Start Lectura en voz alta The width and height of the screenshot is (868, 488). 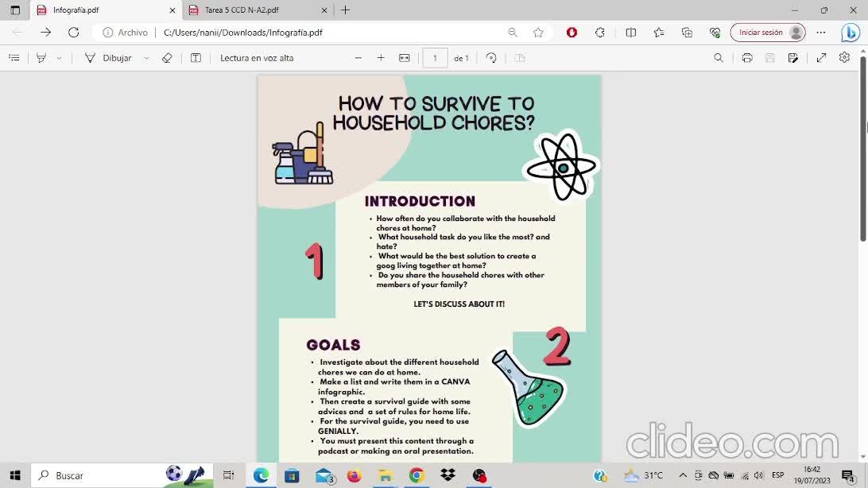(257, 58)
